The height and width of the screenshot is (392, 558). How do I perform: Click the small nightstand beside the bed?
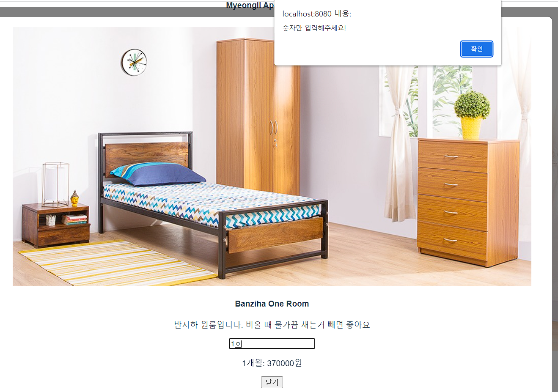click(x=56, y=225)
